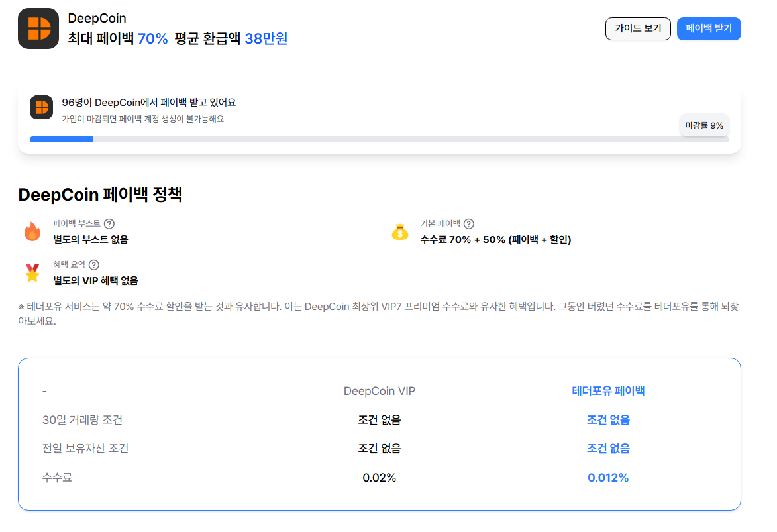
Task: Click the blue signup progress bar
Action: tap(62, 139)
